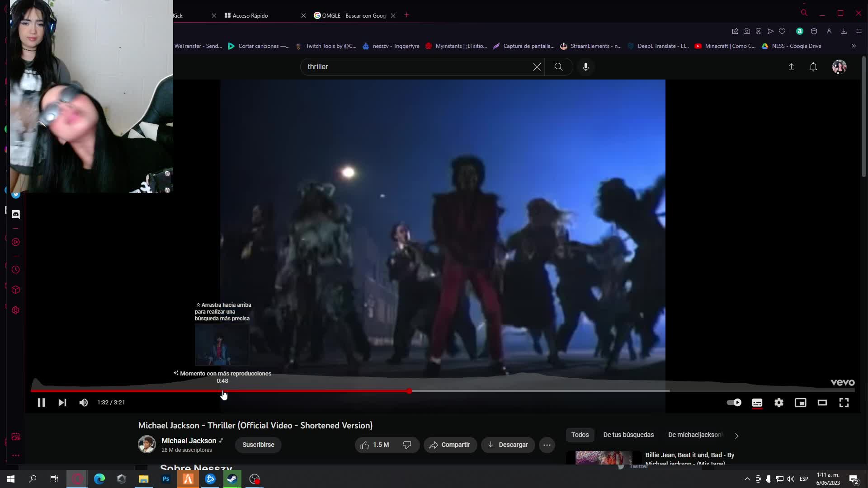Pause the Thriller video
Image resolution: width=868 pixels, height=488 pixels.
pos(41,403)
